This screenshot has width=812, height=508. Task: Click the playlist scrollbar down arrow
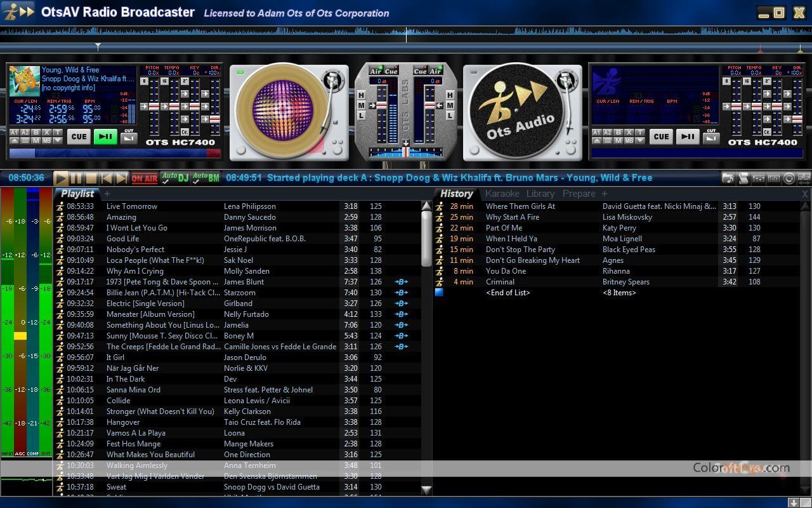click(426, 490)
